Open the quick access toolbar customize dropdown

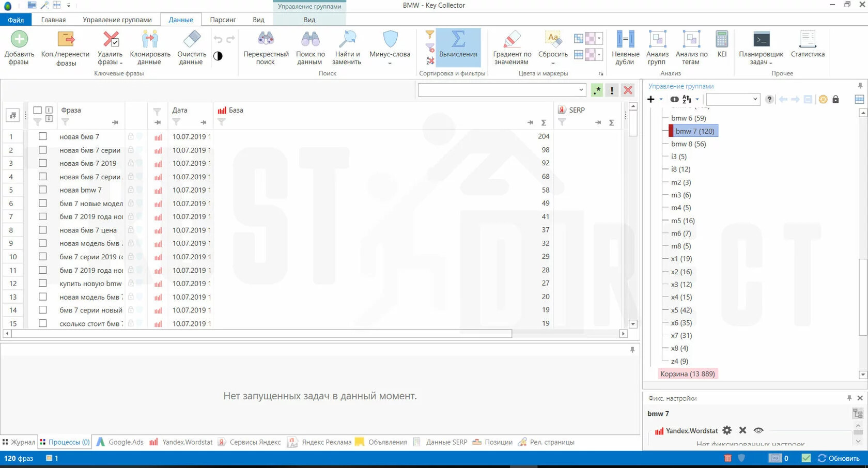pos(69,6)
